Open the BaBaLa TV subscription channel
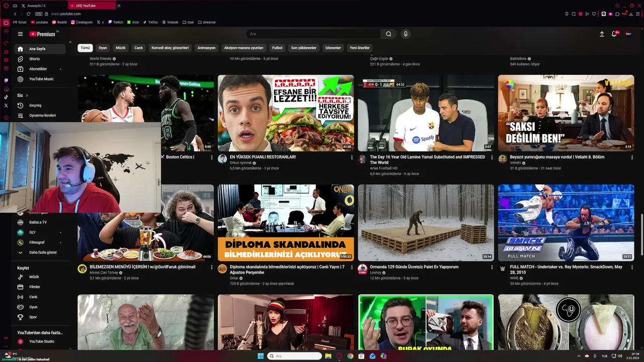The height and width of the screenshot is (362, 644). click(x=40, y=222)
